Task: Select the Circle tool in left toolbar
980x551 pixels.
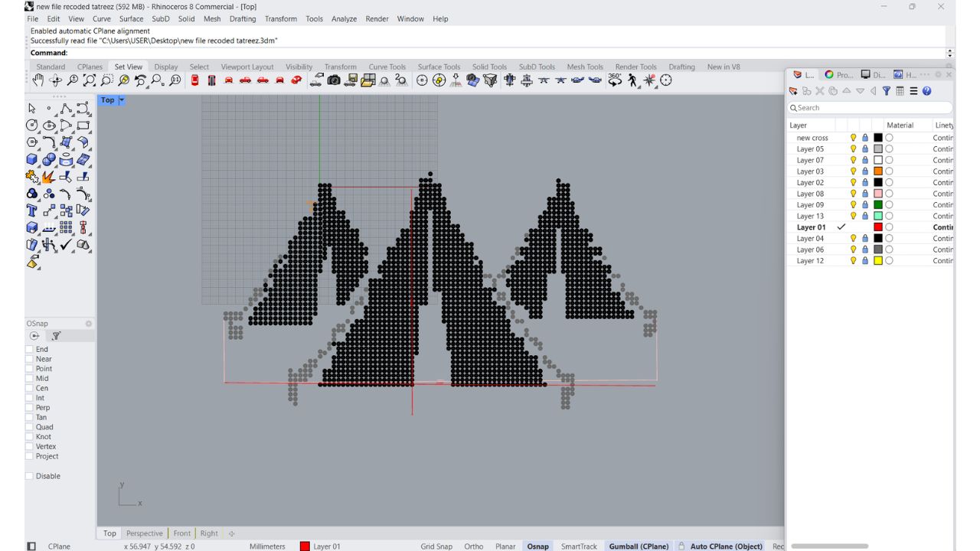Action: coord(32,126)
